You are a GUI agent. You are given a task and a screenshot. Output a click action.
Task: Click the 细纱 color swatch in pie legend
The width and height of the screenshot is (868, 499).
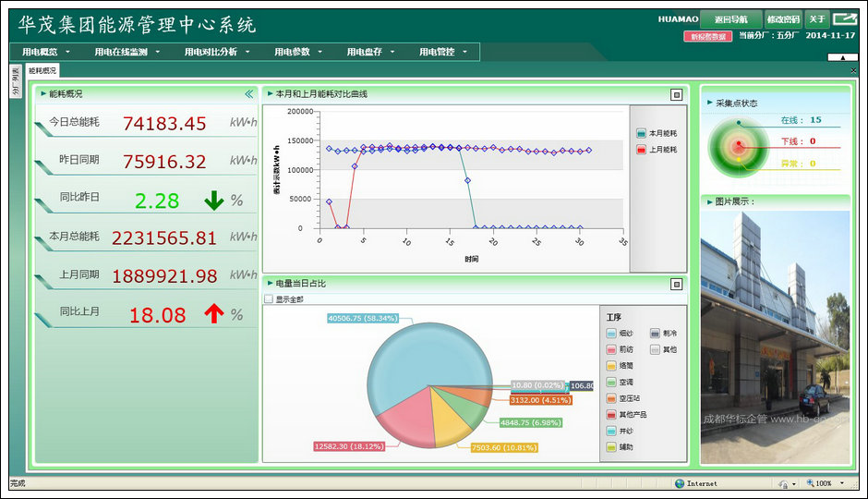click(612, 334)
